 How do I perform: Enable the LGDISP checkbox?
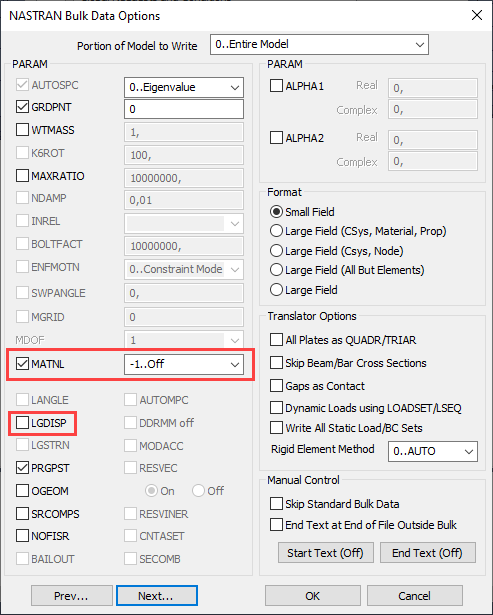pos(22,423)
